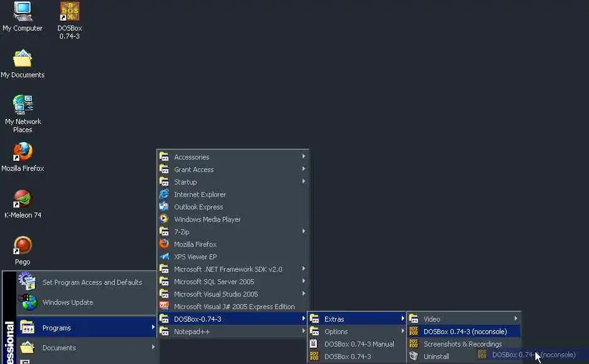The image size is (589, 364).
Task: Click the Windows Media Player icon
Action: 164,219
